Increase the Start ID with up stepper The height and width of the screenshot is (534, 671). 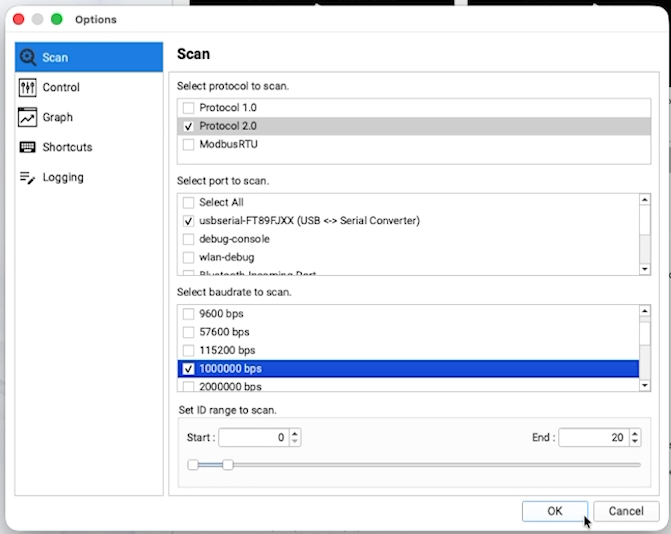pos(295,433)
